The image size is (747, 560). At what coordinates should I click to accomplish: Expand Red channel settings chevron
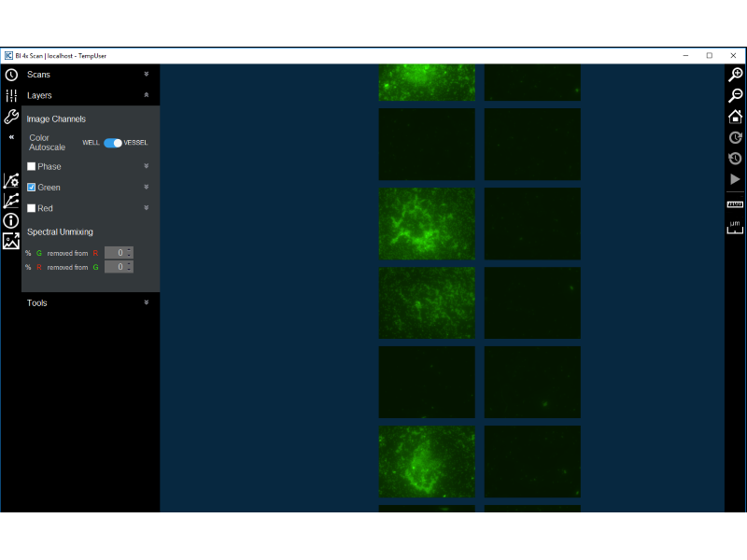click(147, 207)
